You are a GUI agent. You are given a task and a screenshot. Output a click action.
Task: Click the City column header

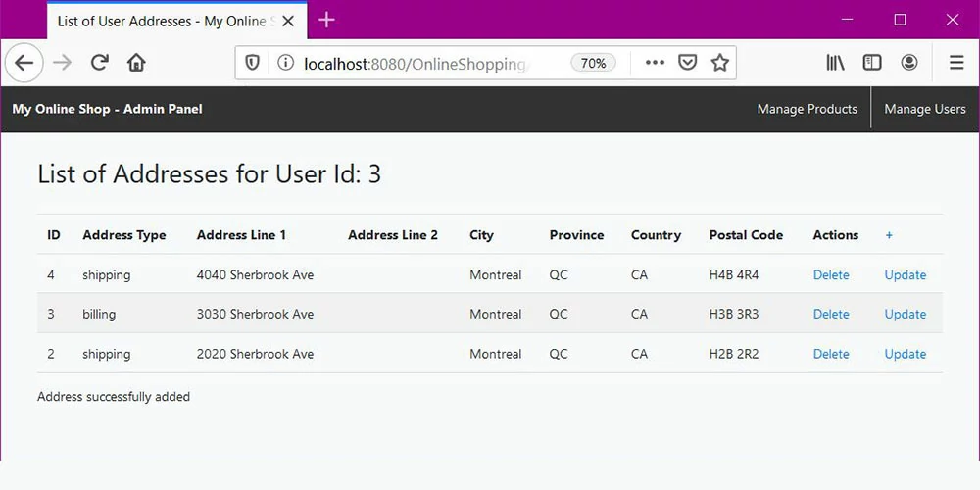tap(481, 235)
